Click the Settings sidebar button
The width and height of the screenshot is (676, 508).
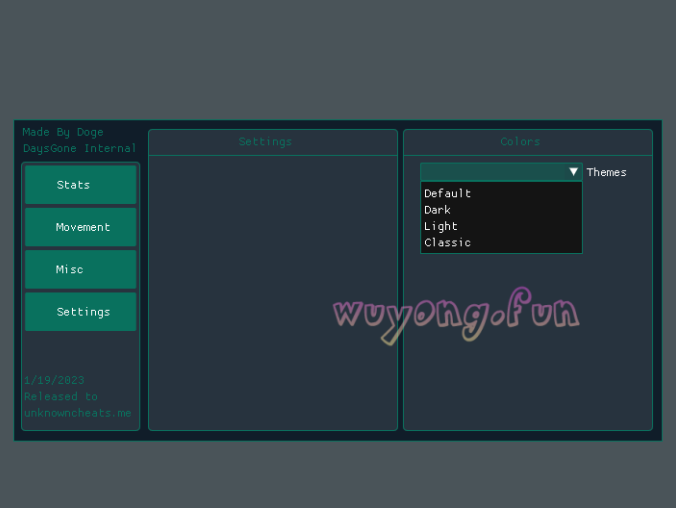[80, 312]
